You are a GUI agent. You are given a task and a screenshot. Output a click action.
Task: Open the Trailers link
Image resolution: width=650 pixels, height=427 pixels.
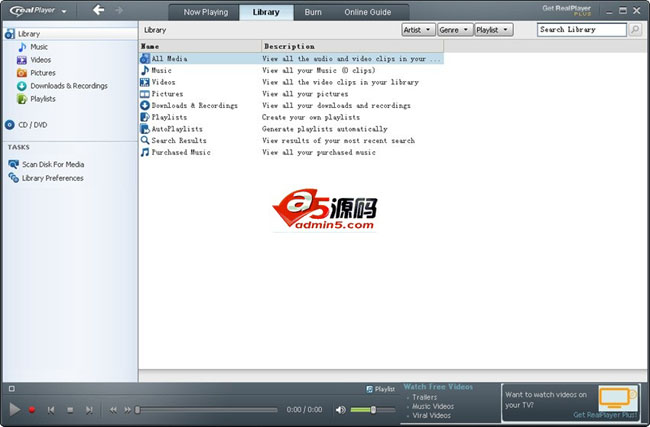point(424,397)
